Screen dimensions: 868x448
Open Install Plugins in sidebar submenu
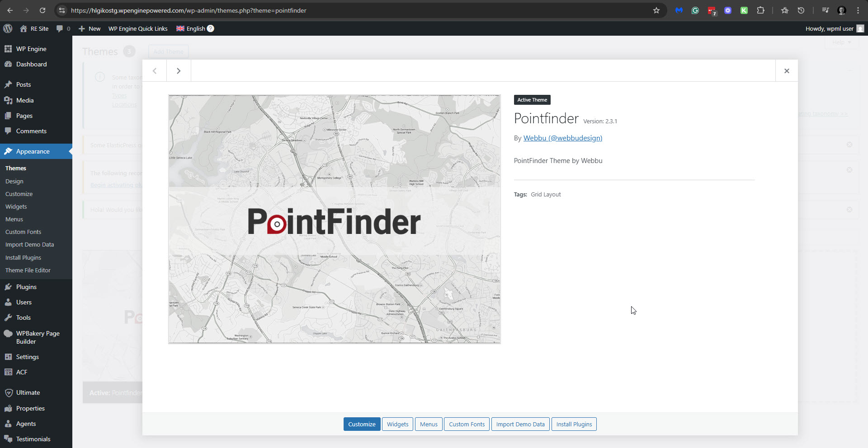click(23, 257)
